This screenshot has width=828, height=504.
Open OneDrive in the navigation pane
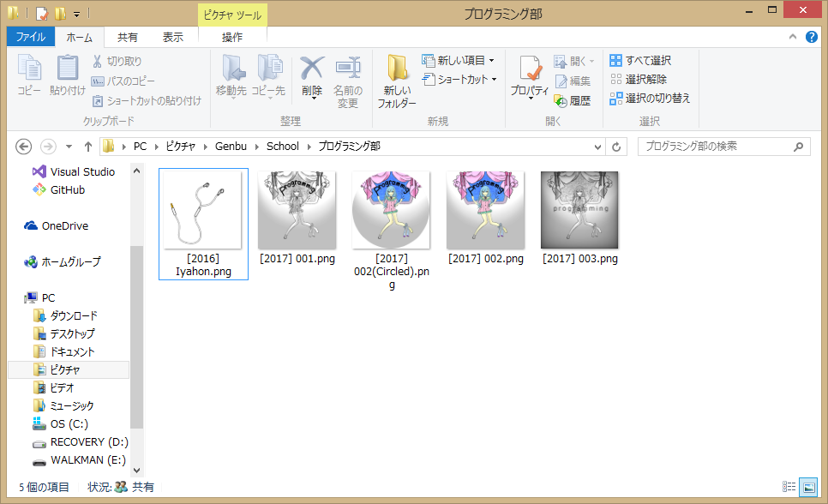pyautogui.click(x=64, y=226)
